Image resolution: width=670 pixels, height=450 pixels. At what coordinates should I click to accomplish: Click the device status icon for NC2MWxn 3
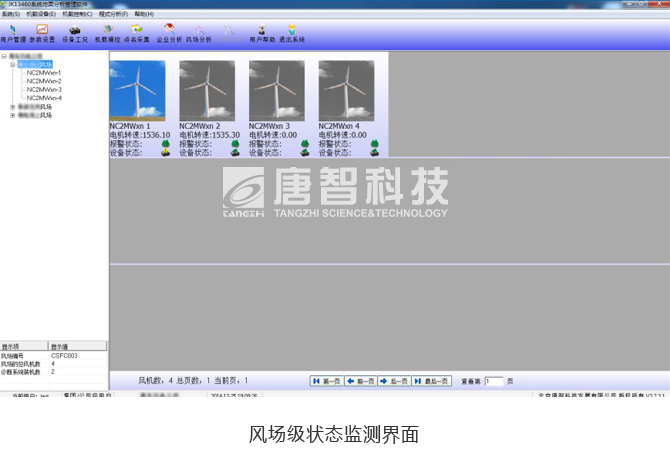(x=305, y=153)
